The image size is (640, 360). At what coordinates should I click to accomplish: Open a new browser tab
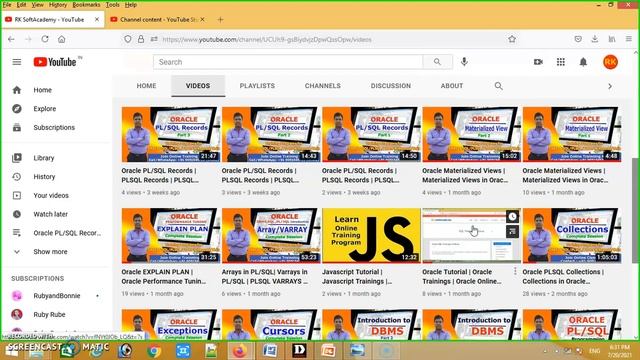click(220, 19)
